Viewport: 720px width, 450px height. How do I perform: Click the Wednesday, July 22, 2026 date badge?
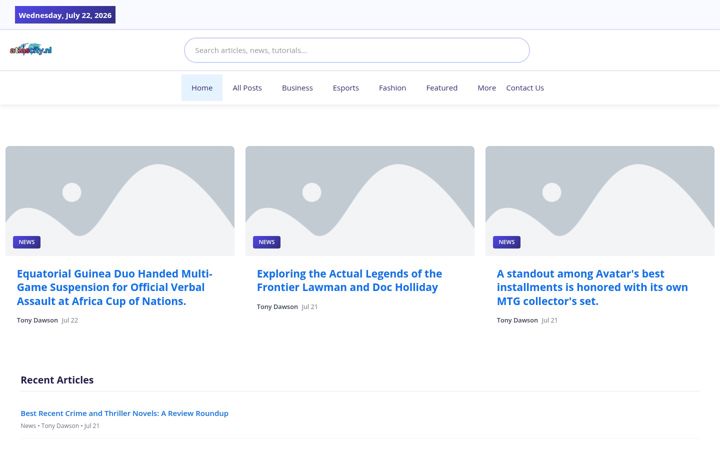pos(65,15)
